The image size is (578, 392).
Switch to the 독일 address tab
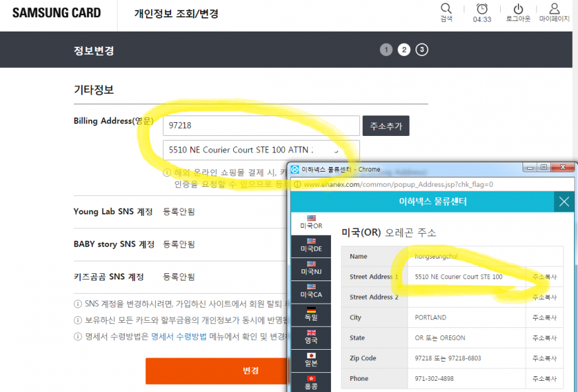[x=311, y=314]
